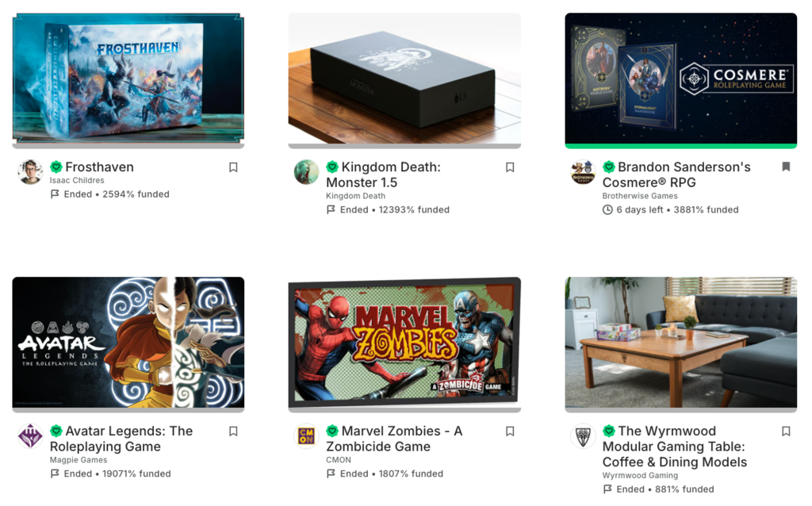
Task: Save Kingdom Death: Monster 1.5 with bookmark
Action: (510, 167)
